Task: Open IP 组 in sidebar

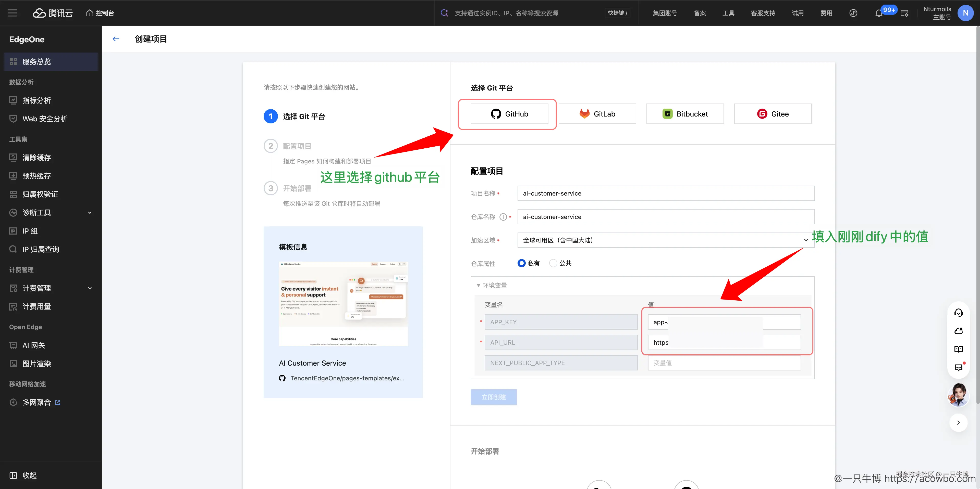Action: click(51, 231)
